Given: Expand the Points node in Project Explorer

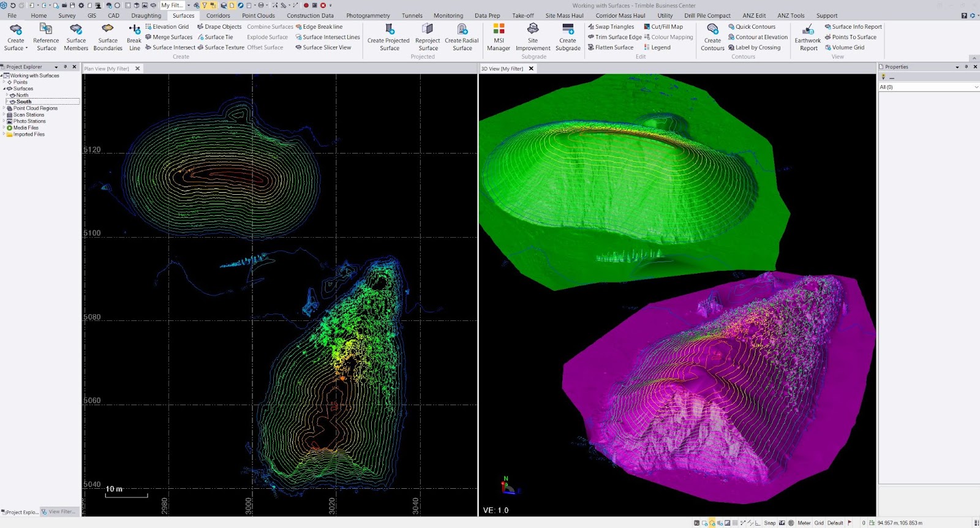Looking at the screenshot, I should (x=4, y=82).
